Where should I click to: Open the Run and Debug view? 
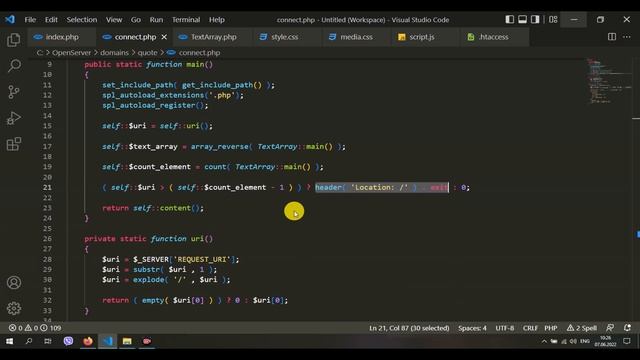(x=14, y=118)
